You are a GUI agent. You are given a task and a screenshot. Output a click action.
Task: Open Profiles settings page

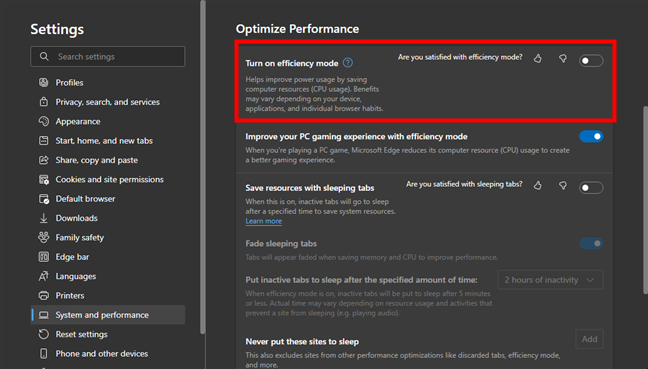coord(107,82)
